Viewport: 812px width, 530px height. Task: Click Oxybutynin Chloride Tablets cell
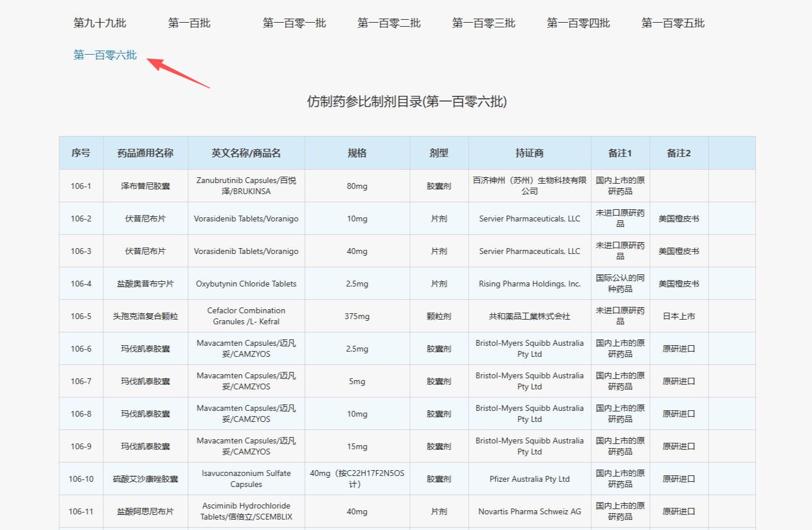[246, 284]
